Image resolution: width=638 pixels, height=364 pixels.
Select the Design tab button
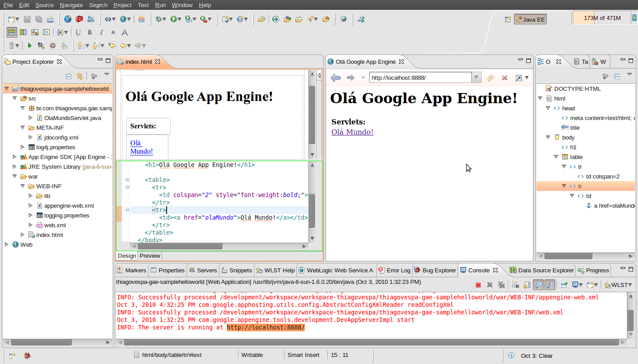127,256
